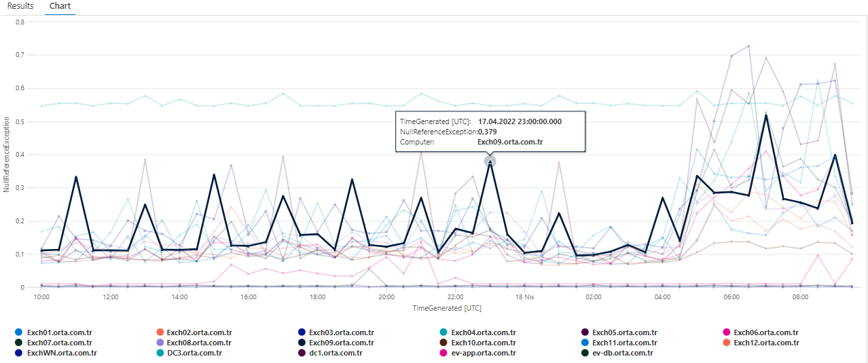Toggle Exch10.orta.com.tr series in legend

click(x=478, y=343)
